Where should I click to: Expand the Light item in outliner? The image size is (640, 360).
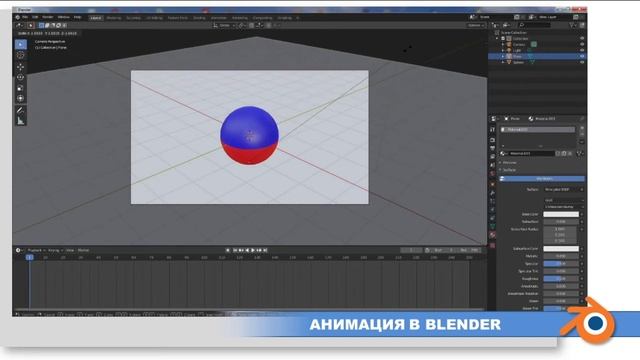[503, 50]
